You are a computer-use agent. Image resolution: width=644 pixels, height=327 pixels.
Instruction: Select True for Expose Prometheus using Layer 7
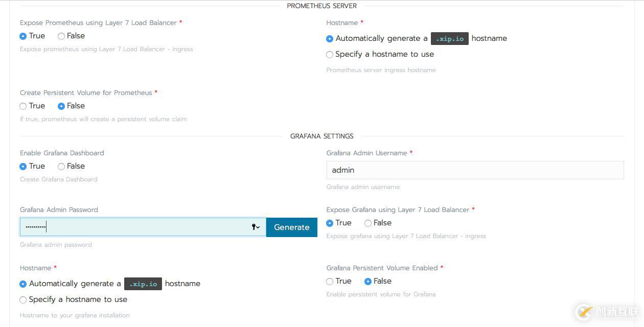[x=23, y=36]
